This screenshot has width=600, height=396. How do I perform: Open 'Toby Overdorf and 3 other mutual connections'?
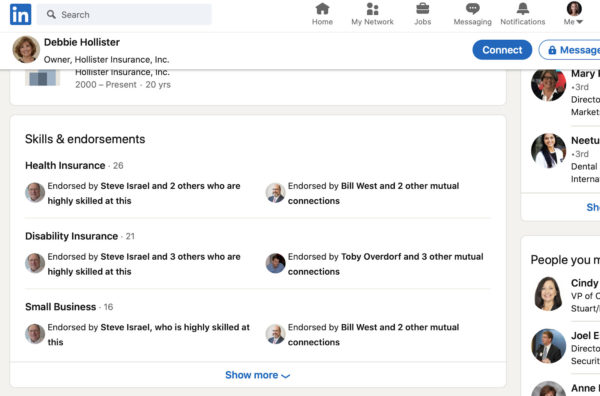tap(386, 264)
